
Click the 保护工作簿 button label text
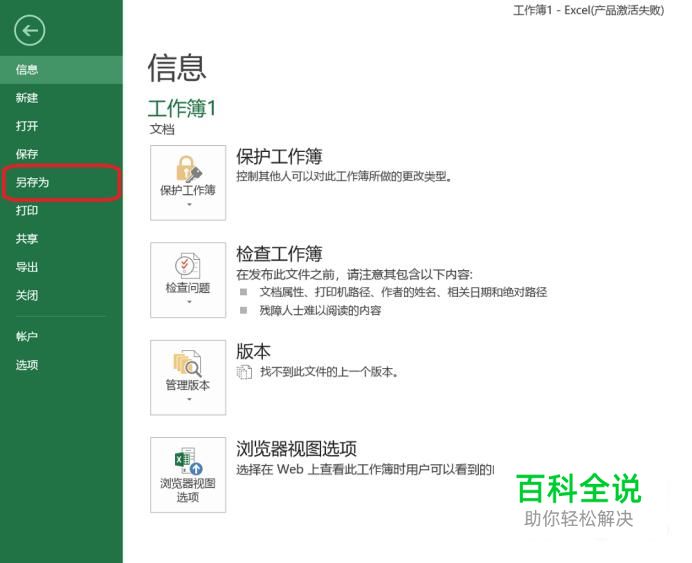click(x=188, y=191)
